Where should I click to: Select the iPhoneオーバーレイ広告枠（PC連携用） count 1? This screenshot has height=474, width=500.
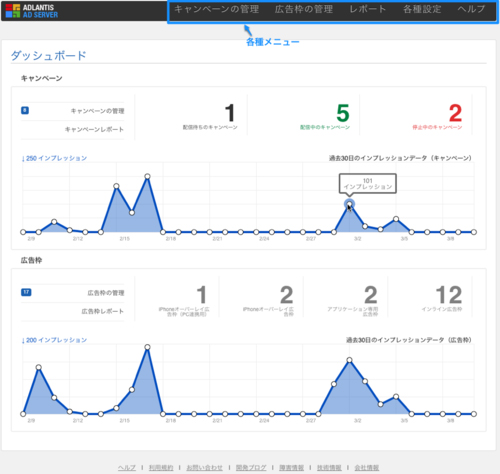[x=201, y=295]
